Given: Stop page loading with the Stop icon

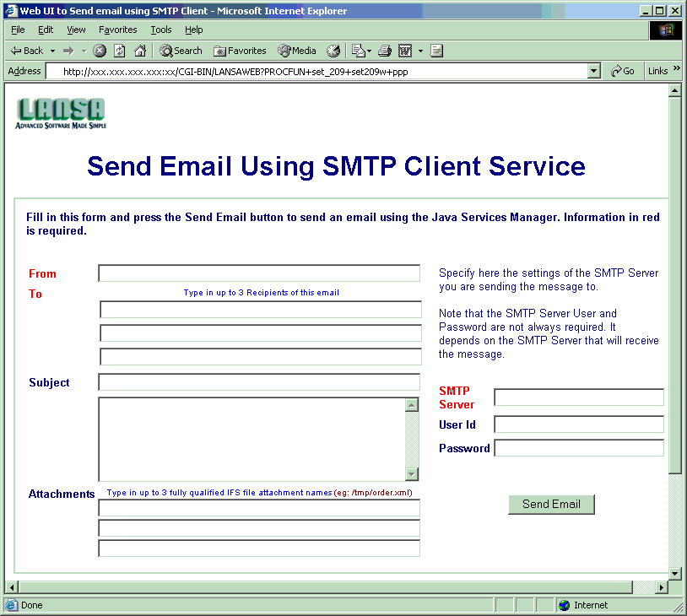Looking at the screenshot, I should (100, 51).
